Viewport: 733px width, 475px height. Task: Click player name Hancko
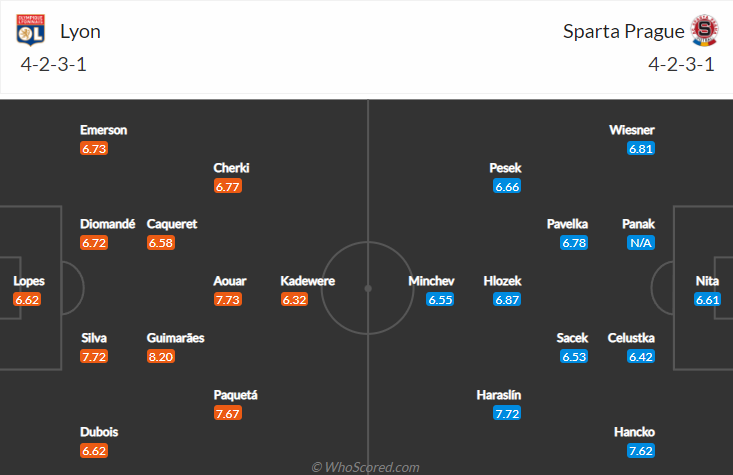tap(634, 432)
